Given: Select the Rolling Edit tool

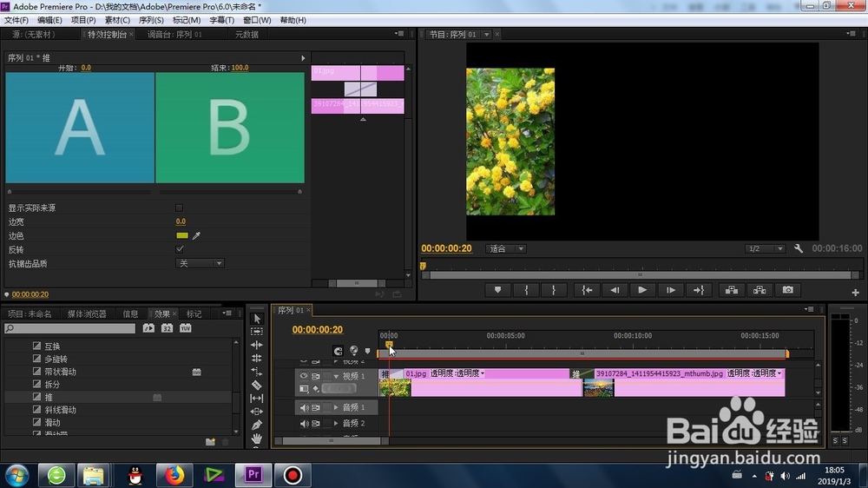Looking at the screenshot, I should pyautogui.click(x=257, y=358).
